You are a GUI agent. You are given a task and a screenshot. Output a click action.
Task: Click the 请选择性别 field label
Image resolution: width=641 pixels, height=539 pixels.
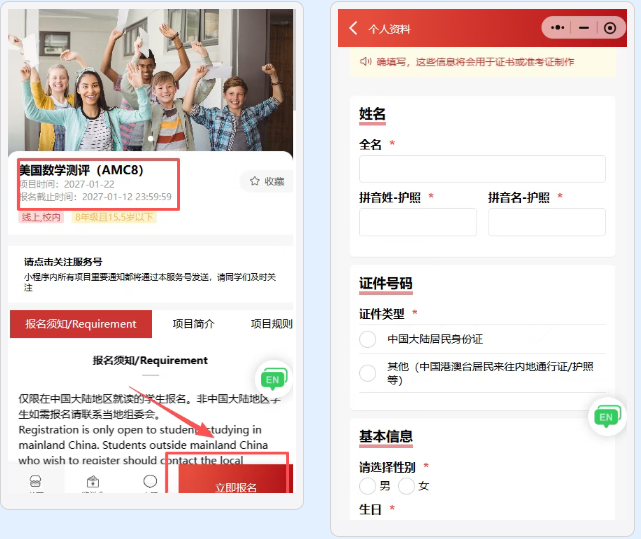pos(387,467)
